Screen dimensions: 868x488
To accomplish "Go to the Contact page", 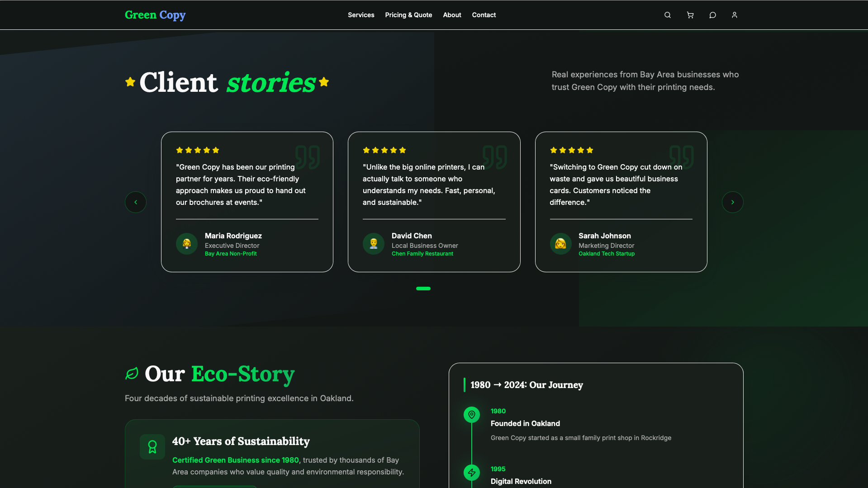I will pyautogui.click(x=484, y=15).
